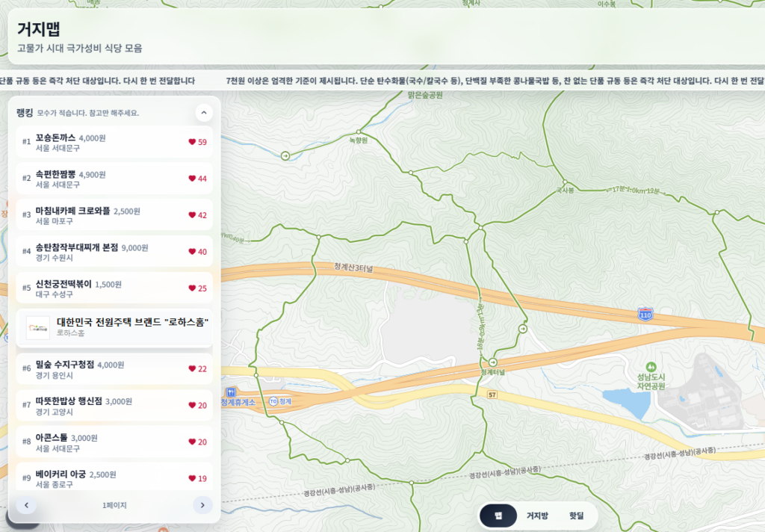Select the 핫딜 tab
This screenshot has height=532, width=765.
[577, 516]
